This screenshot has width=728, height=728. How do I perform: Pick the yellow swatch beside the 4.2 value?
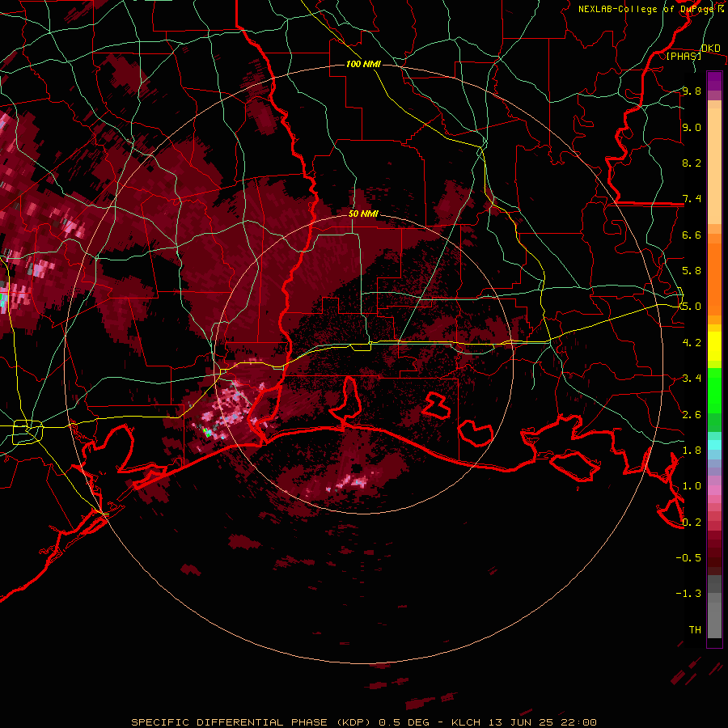pos(714,346)
